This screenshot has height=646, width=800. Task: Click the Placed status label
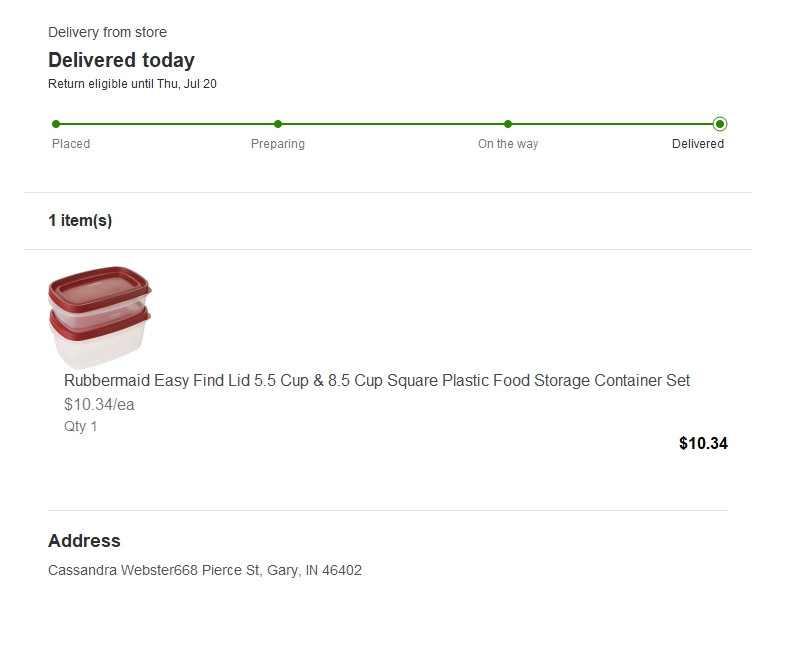point(71,144)
